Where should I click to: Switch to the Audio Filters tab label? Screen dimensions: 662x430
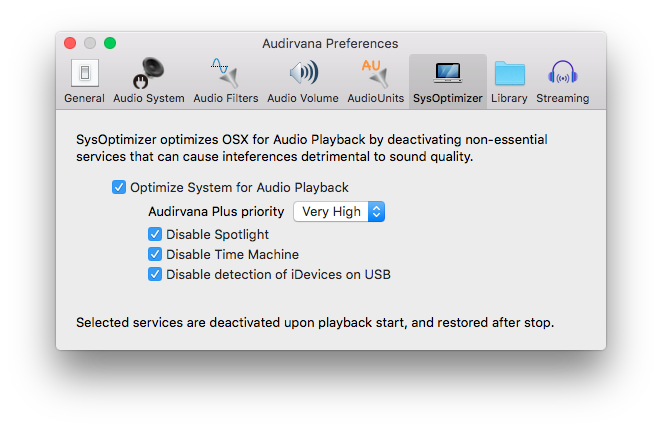click(x=225, y=98)
